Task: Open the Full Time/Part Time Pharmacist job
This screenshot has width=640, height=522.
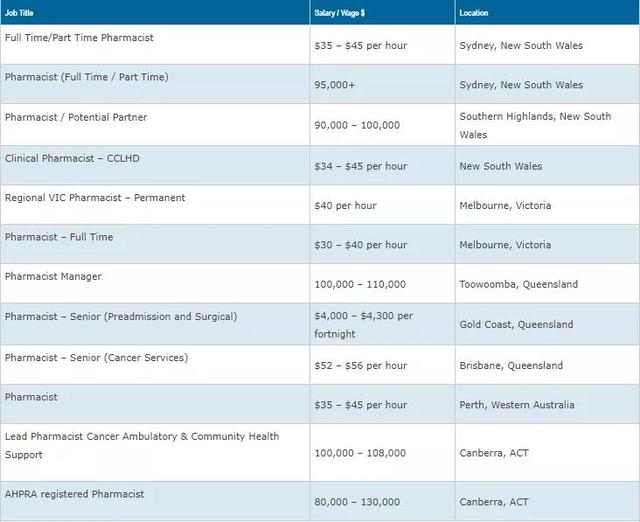Action: (x=79, y=38)
